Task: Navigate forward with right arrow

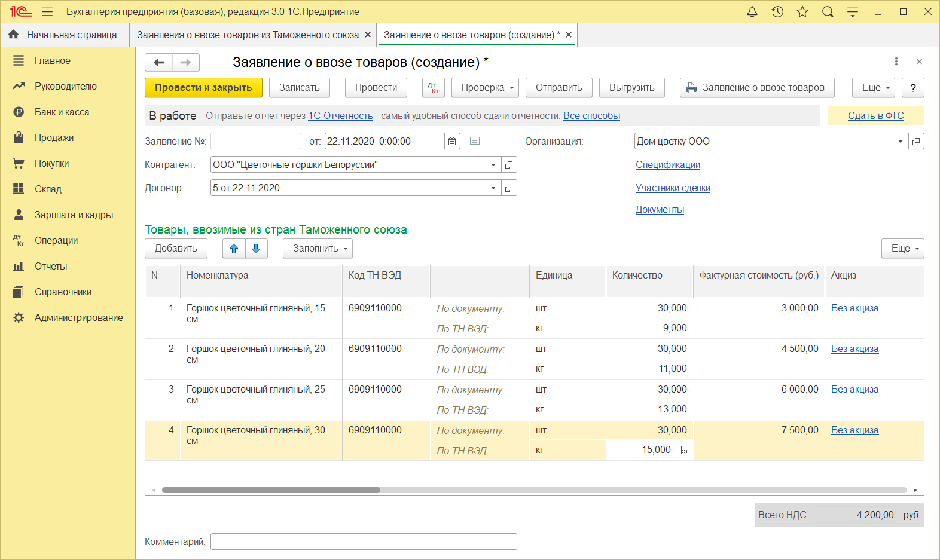Action: pos(185,62)
